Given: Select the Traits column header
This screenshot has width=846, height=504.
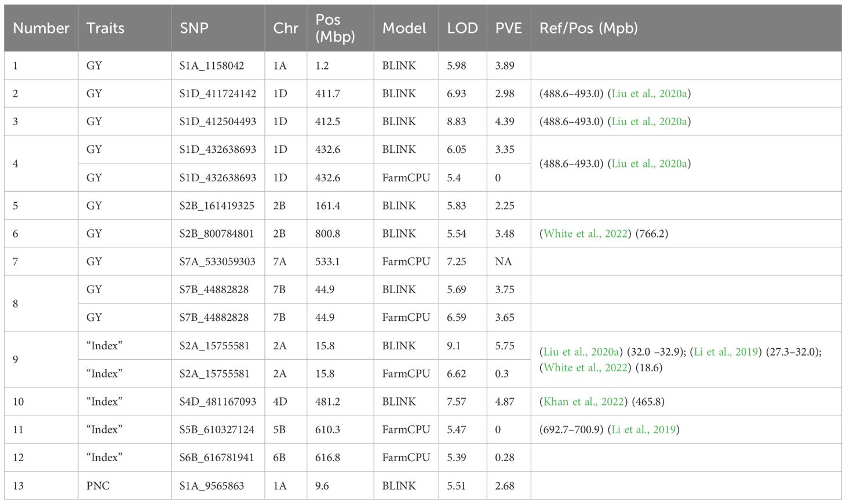Looking at the screenshot, I should [105, 28].
